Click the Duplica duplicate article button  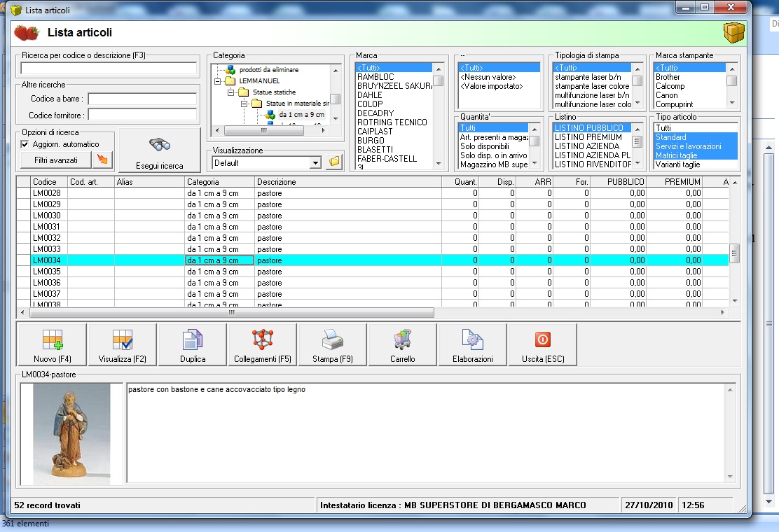point(192,345)
